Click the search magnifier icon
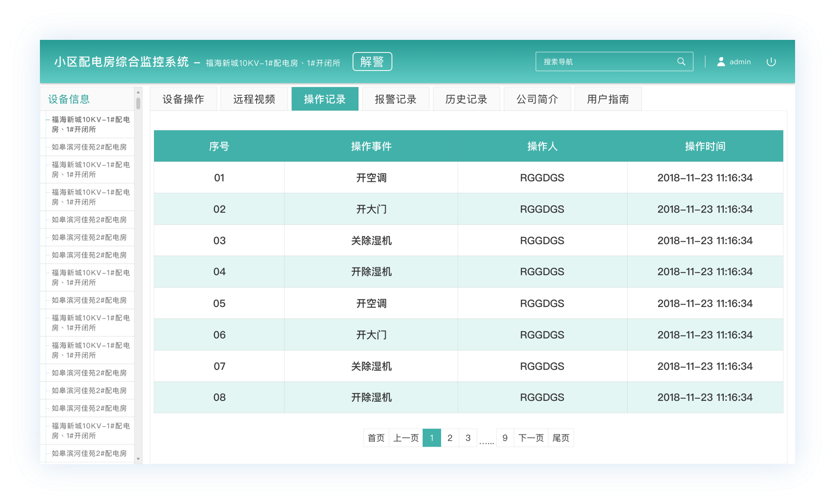835x504 pixels. 681,62
